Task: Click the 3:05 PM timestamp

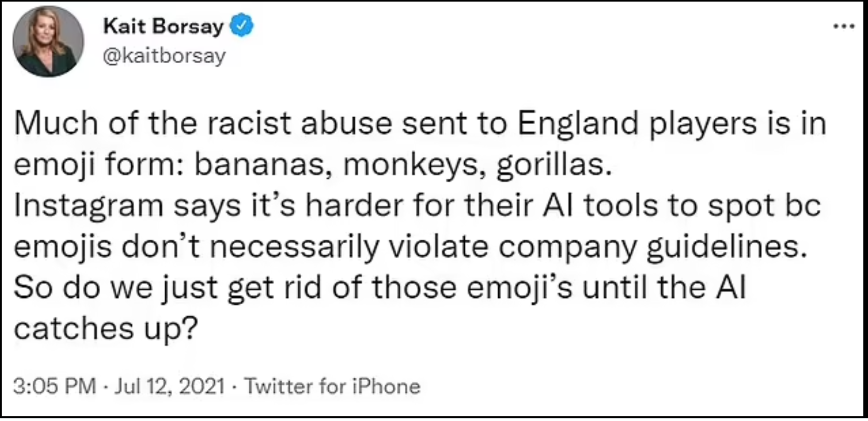Action: coord(54,386)
